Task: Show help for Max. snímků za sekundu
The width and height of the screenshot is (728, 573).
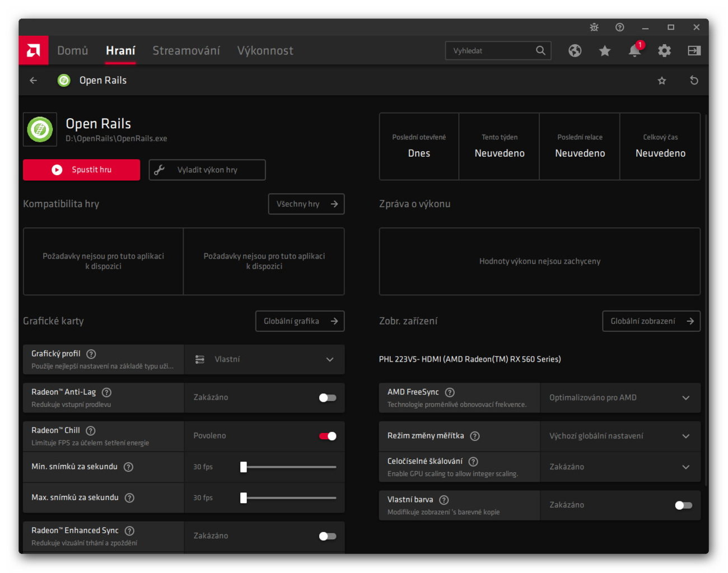Action: coord(129,497)
